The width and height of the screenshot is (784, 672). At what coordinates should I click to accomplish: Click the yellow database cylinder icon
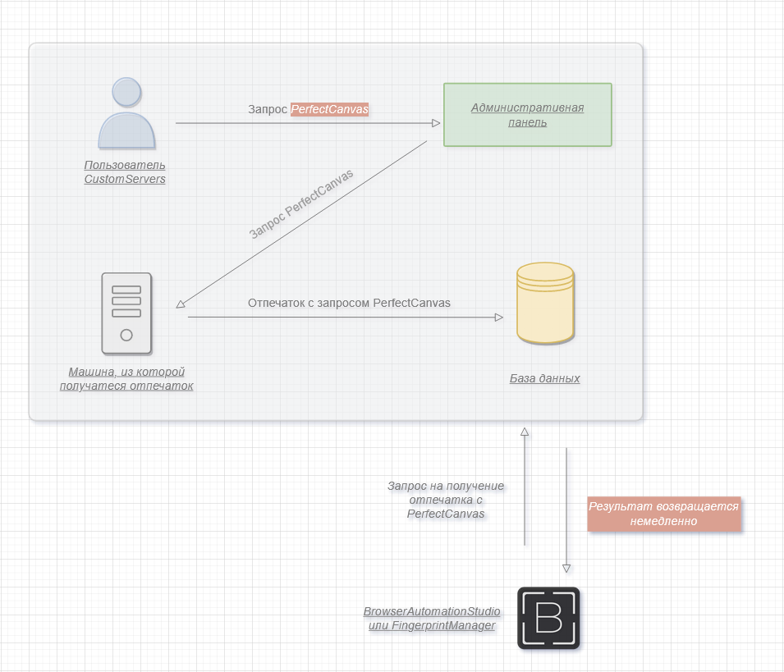tap(545, 303)
